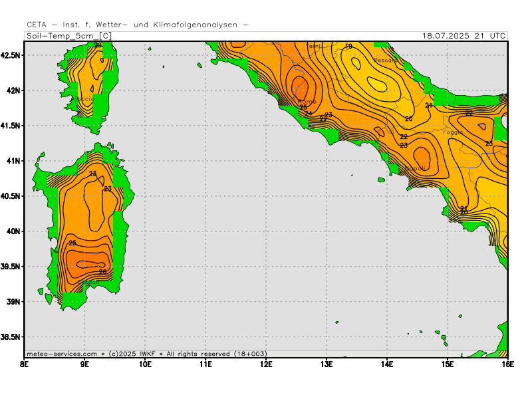Click the 41.5N latitude label
Image resolution: width=532 pixels, height=399 pixels.
tap(11, 126)
